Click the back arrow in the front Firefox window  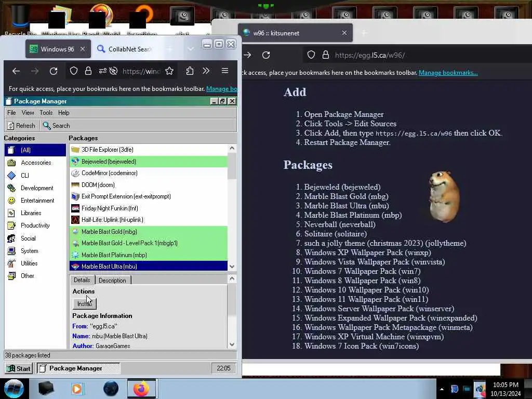tap(16, 71)
